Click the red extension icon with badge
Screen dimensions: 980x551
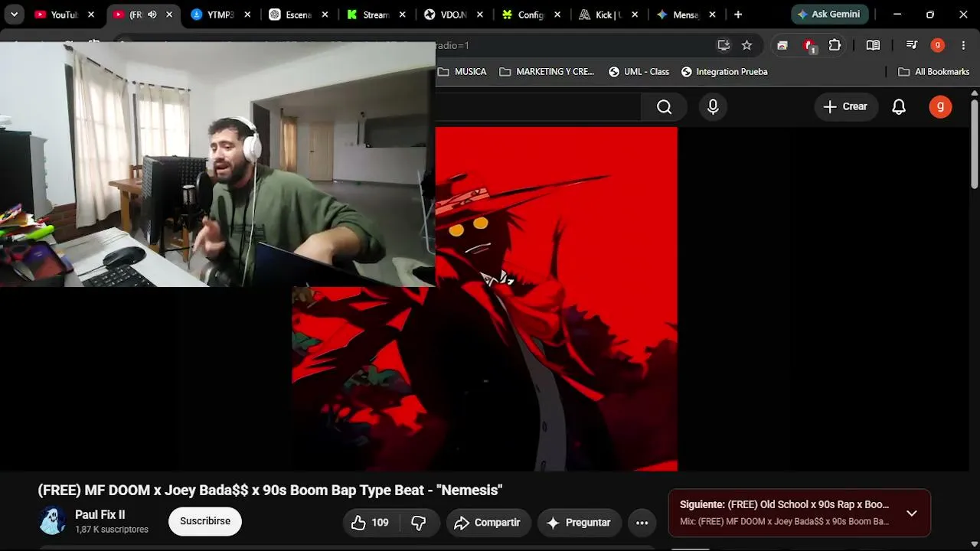810,46
